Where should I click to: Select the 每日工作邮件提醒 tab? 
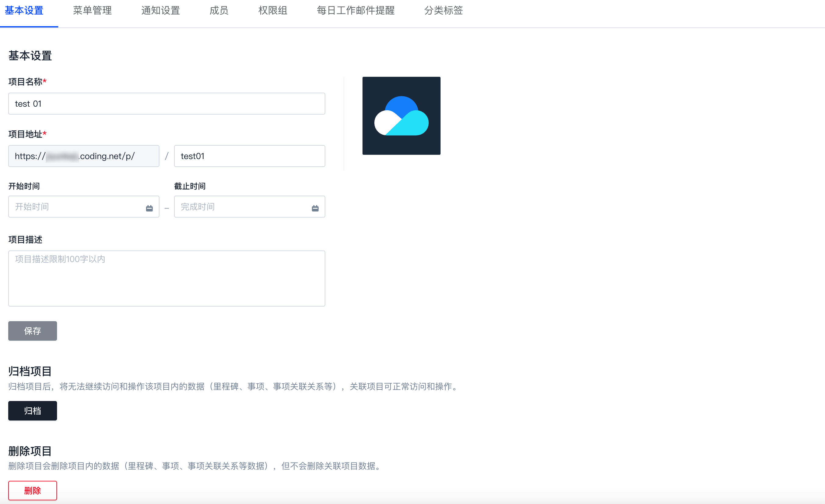355,11
